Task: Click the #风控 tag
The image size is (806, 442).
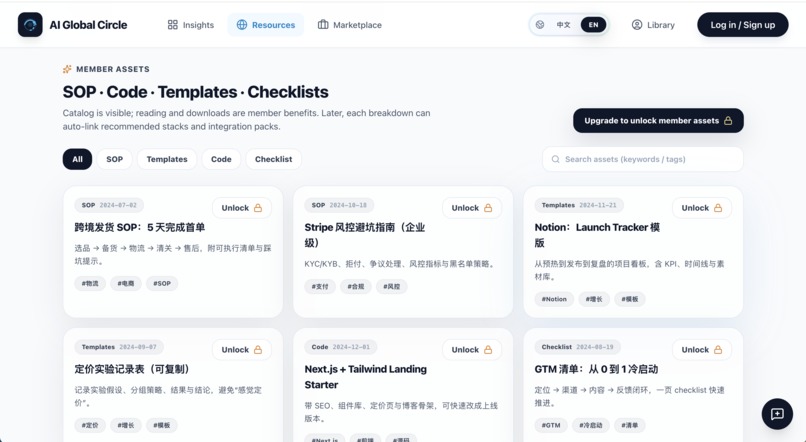Action: click(x=392, y=286)
